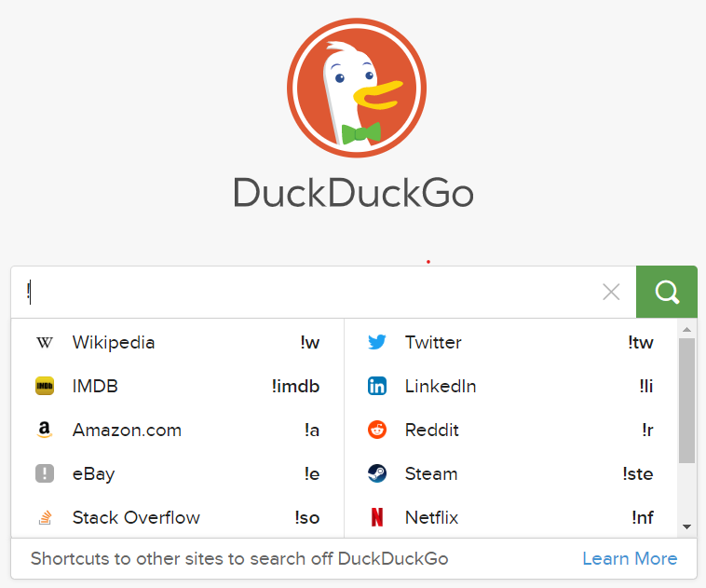The image size is (706, 588).
Task: Click the !ste shortcut text
Action: coord(638,473)
